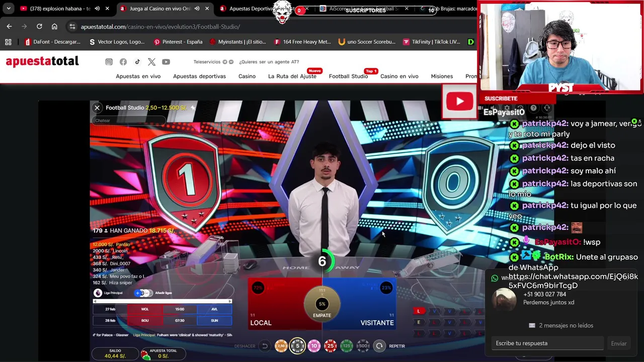Go back with the browser back arrow
Viewport: 644px width, 362px height.
click(x=9, y=26)
